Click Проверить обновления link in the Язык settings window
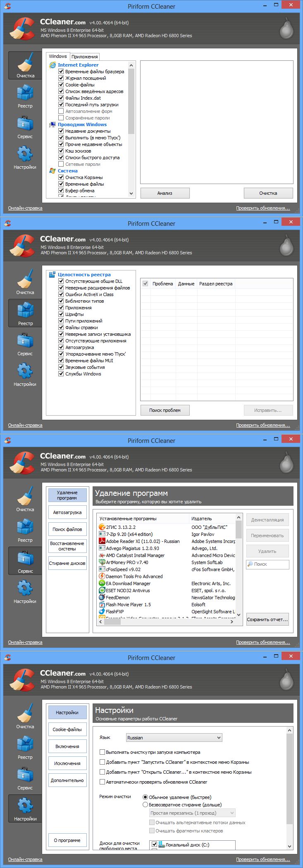303x868 pixels. 263,859
